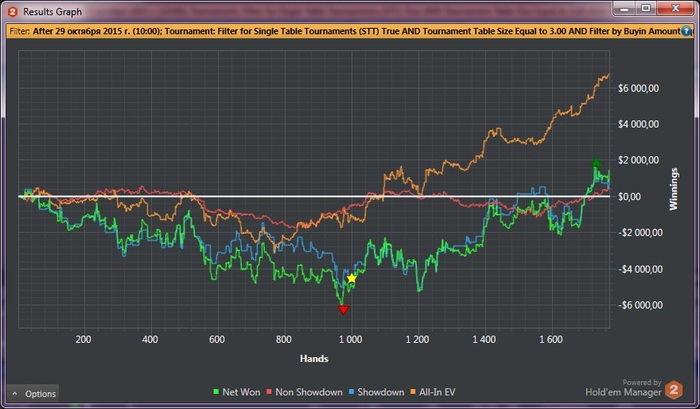The width and height of the screenshot is (700, 409).
Task: Click the Results Graph title bar app icon
Action: [x=12, y=12]
